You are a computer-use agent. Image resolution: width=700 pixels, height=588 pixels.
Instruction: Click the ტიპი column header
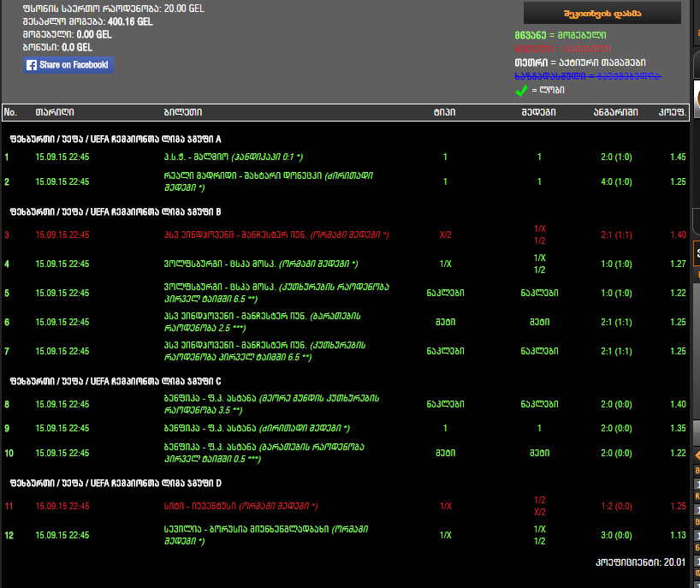tap(444, 112)
